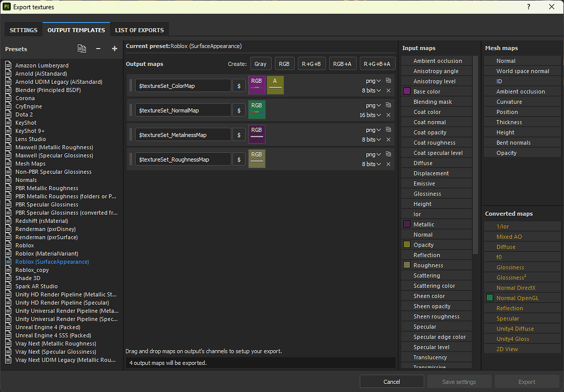Open the $ pattern button beside $textureSet_ColorMap

click(x=239, y=85)
